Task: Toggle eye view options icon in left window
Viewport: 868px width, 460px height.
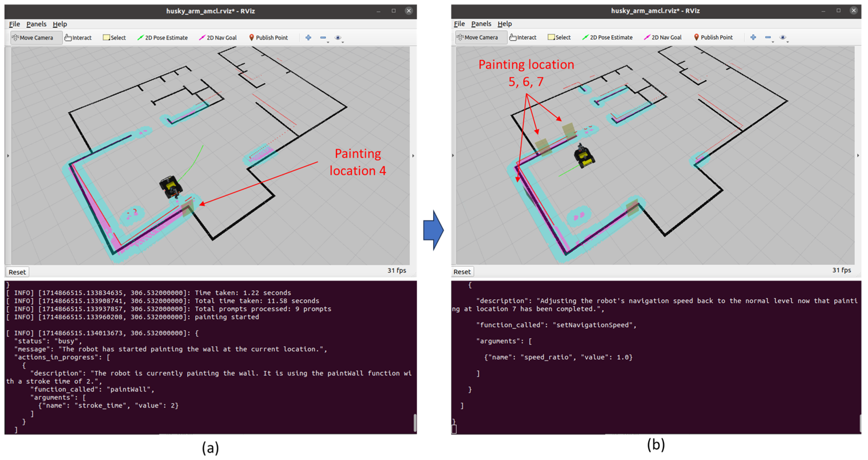Action: 338,38
